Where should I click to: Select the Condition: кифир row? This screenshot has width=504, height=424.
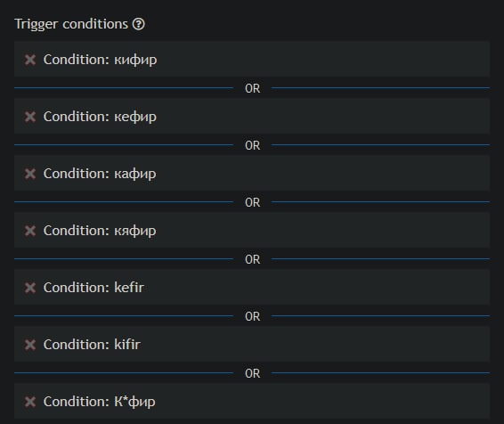[252, 59]
